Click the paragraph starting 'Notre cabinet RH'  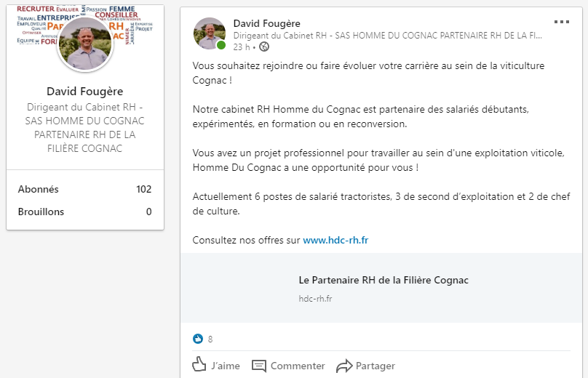tap(361, 116)
